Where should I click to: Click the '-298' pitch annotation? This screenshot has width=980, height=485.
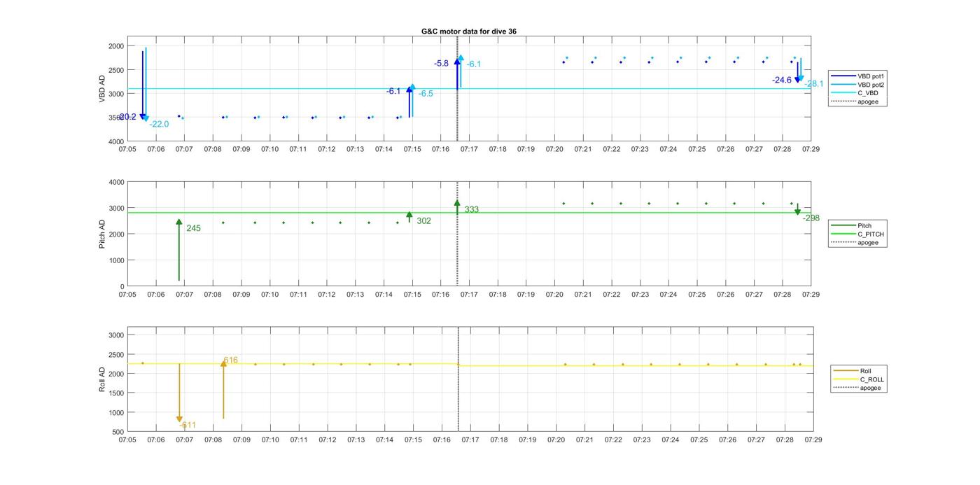point(811,218)
